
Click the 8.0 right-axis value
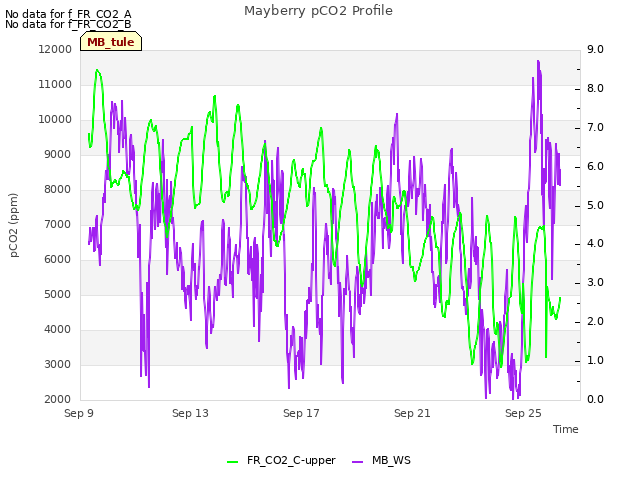[x=596, y=89]
